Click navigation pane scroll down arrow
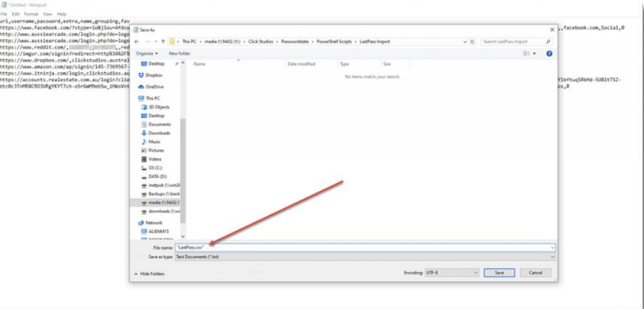The image size is (644, 309). [x=183, y=237]
